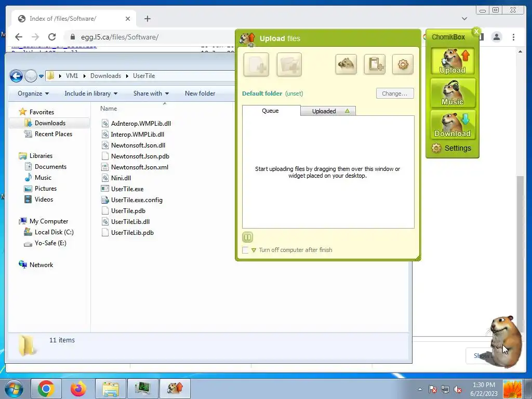The image size is (532, 399).
Task: Open Local Disk (C:)
Action: pos(54,232)
